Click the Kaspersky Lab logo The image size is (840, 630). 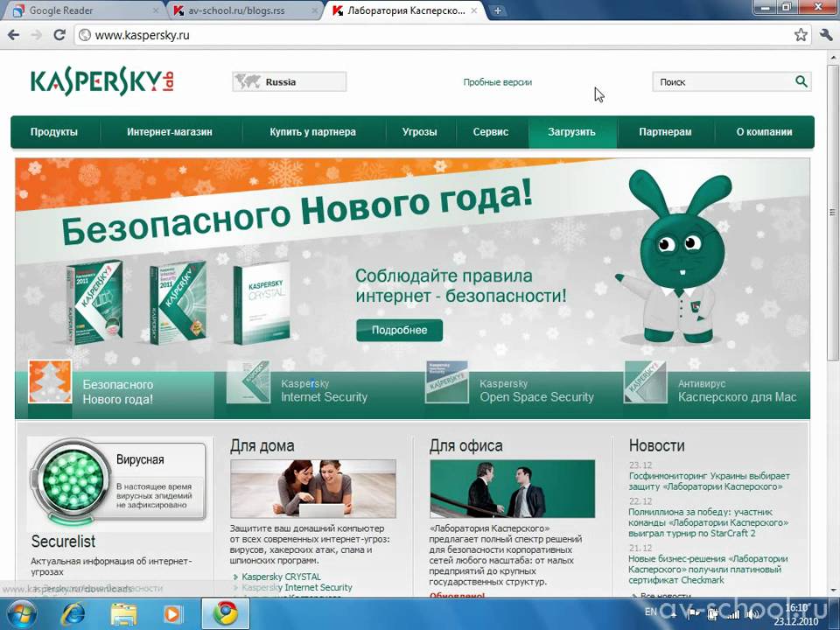(x=101, y=80)
